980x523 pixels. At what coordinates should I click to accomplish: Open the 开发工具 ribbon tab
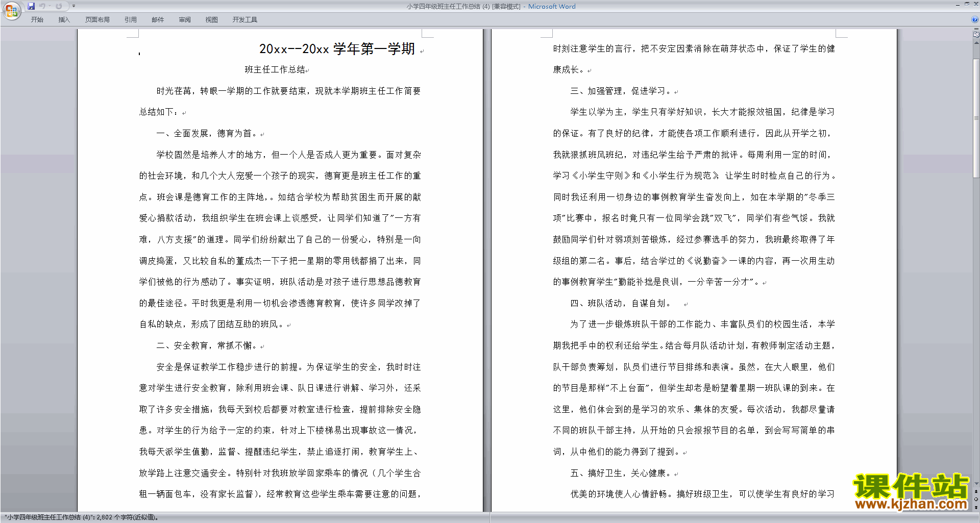245,19
